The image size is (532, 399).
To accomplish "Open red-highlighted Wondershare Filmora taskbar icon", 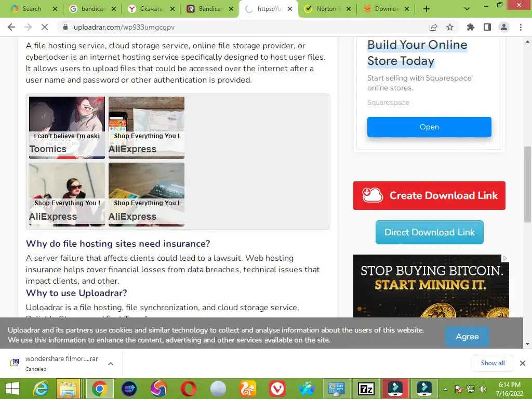I will [395, 389].
